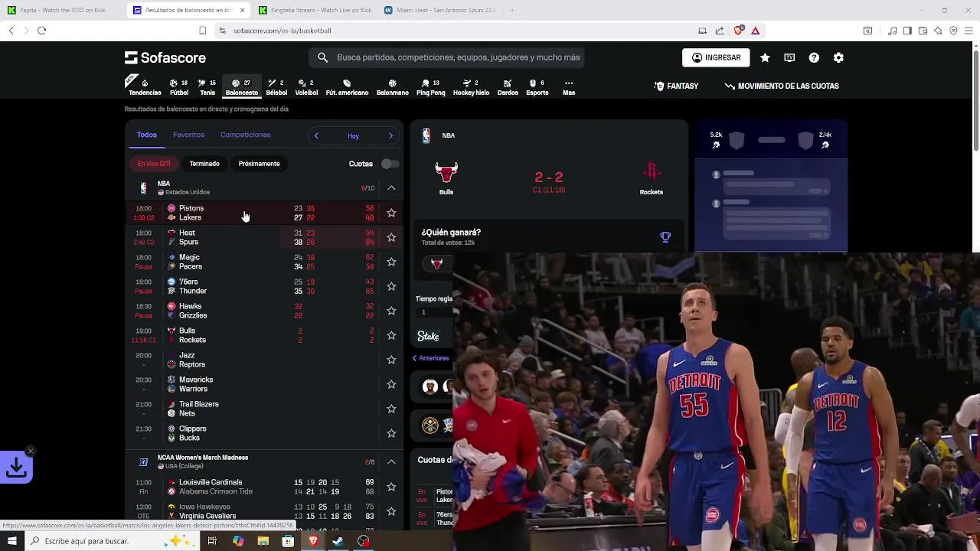
Task: Click the Sofascore search field
Action: tap(447, 57)
